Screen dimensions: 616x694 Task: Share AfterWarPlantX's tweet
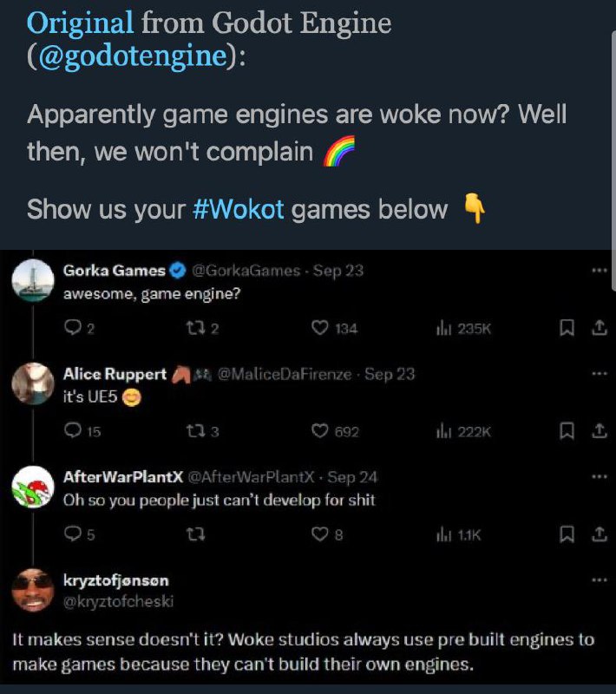pos(597,535)
